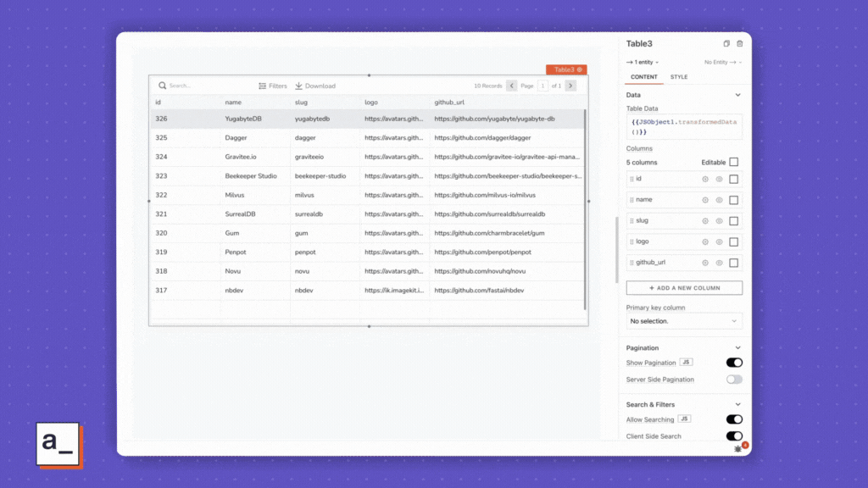The image size is (868, 488).
Task: Open settings gear for logo column
Action: (705, 242)
